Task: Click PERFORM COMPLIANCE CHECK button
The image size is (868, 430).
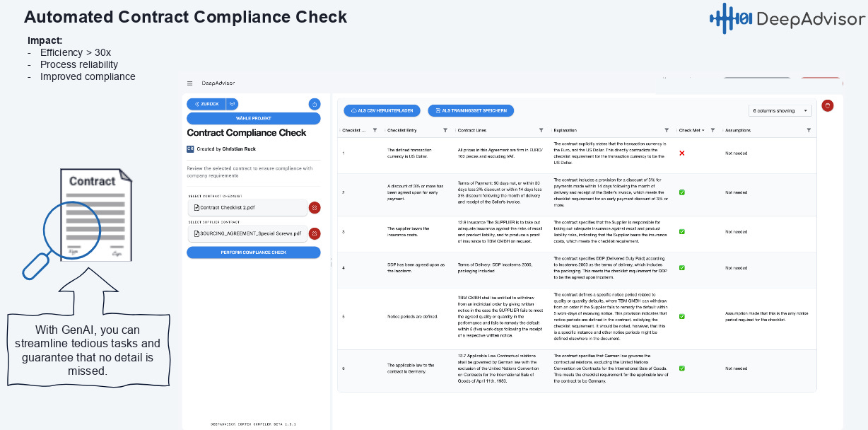Action: click(x=253, y=252)
